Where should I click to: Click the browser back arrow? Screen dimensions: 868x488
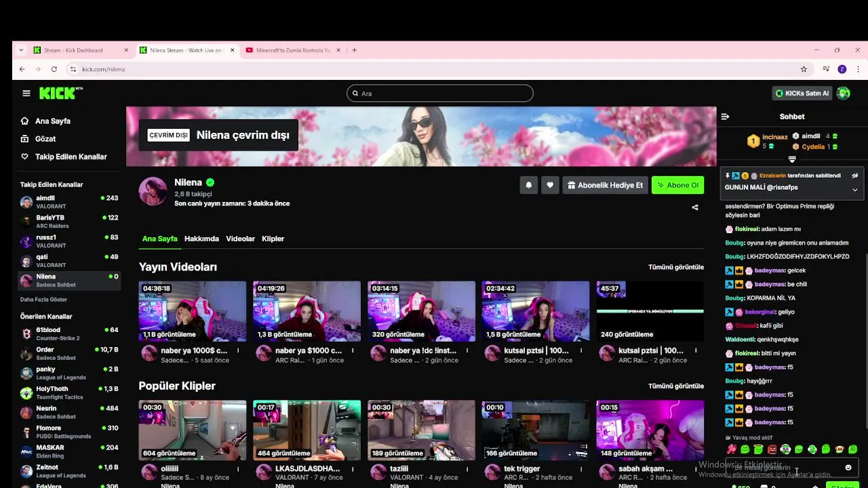pos(22,69)
